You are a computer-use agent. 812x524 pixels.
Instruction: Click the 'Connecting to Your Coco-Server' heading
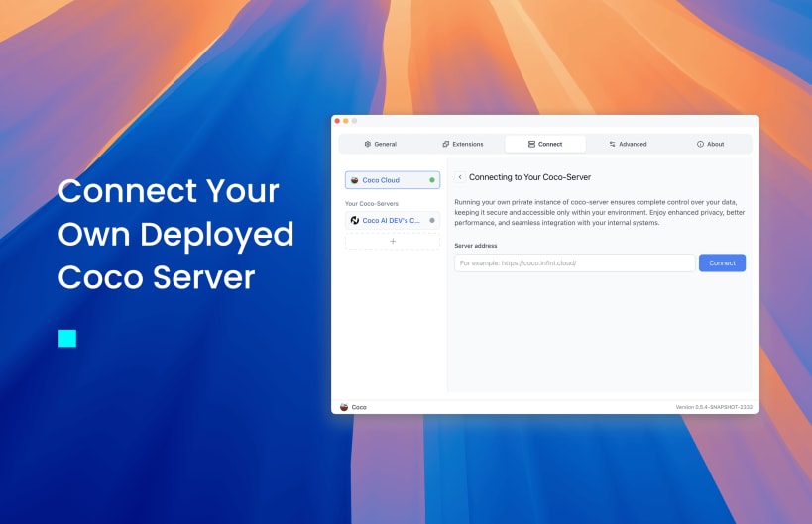[x=529, y=177]
